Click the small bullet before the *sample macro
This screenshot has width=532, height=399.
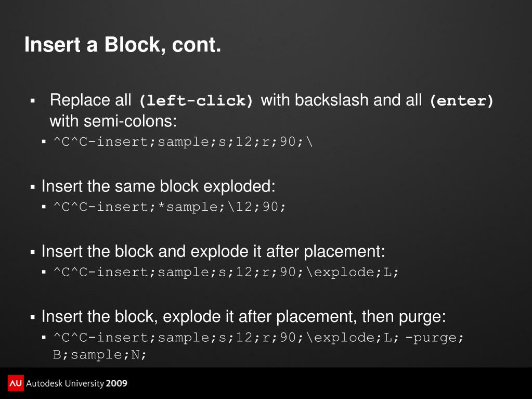point(44,207)
